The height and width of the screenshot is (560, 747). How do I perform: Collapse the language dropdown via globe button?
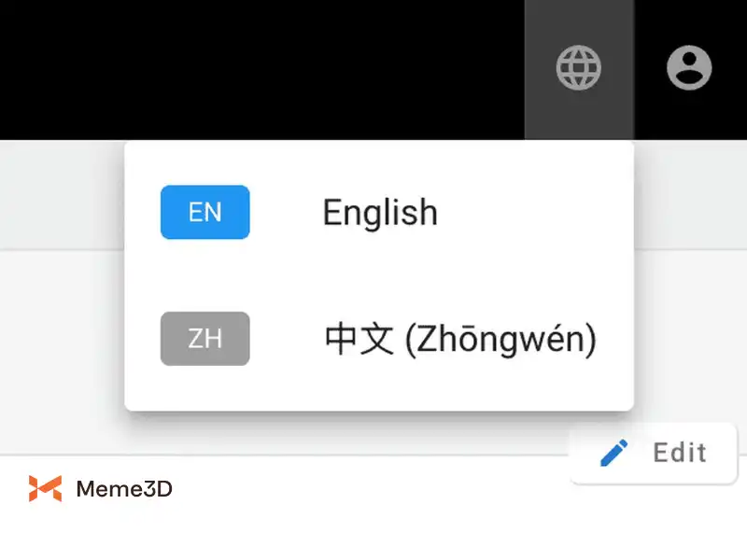tap(579, 69)
